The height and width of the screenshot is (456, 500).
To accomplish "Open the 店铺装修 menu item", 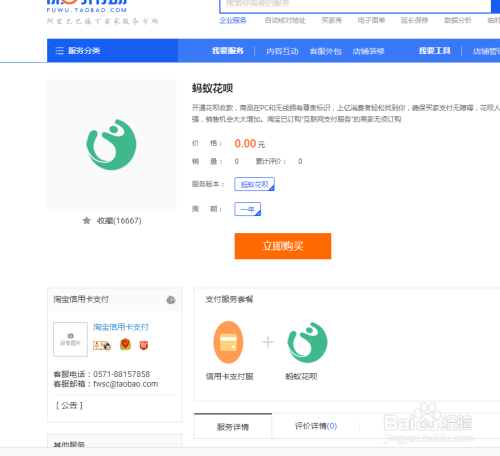I will (369, 51).
